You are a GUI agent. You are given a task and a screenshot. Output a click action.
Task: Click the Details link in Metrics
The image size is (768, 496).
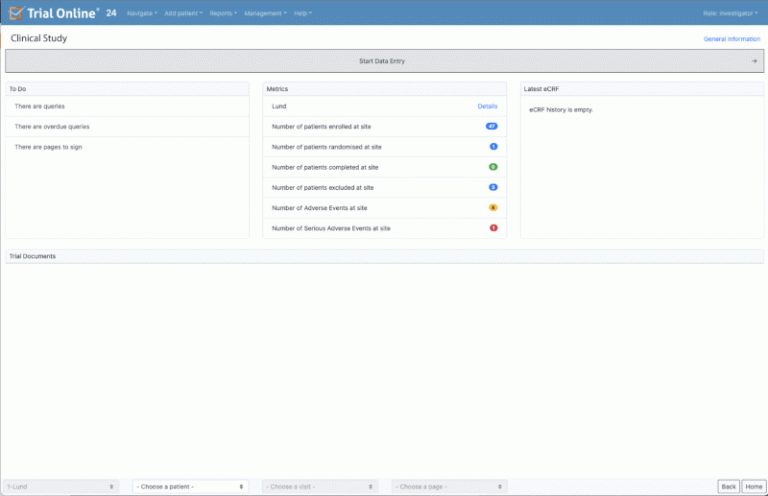click(x=487, y=105)
